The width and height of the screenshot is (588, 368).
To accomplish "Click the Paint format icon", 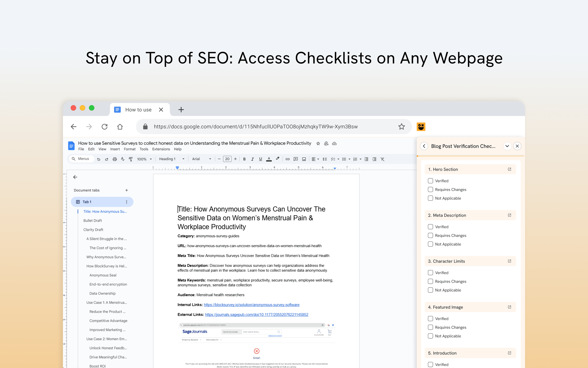I will coord(131,159).
